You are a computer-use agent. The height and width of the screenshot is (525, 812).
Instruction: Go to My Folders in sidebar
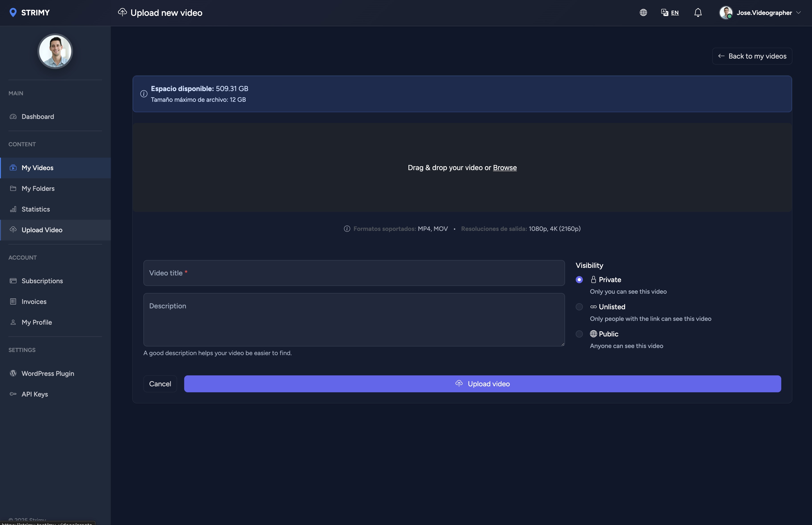pos(38,189)
